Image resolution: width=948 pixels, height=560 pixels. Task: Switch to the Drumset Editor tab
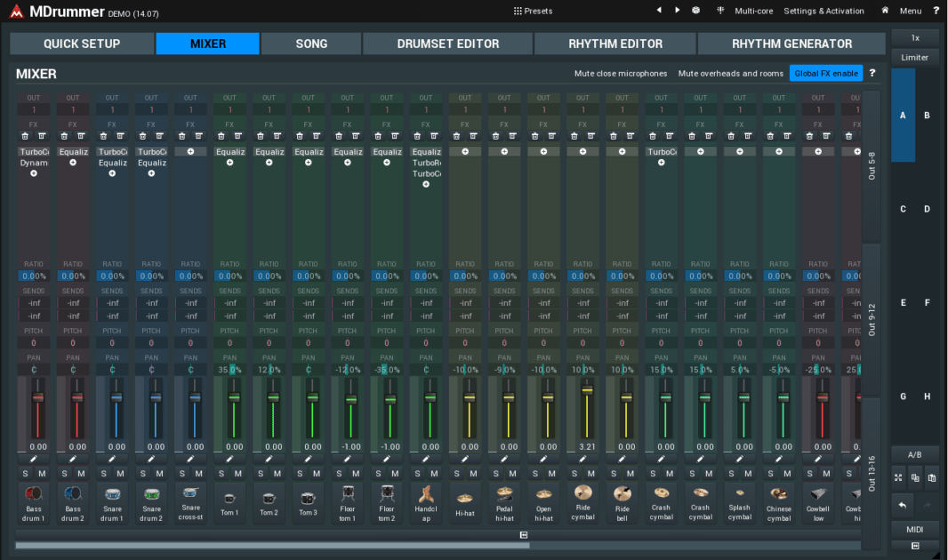pos(447,44)
